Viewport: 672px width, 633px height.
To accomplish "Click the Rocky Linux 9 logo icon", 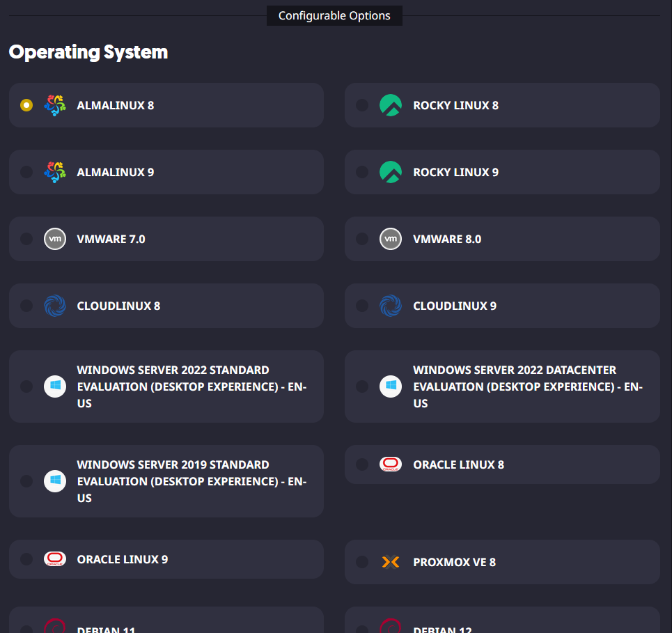I will tap(391, 172).
